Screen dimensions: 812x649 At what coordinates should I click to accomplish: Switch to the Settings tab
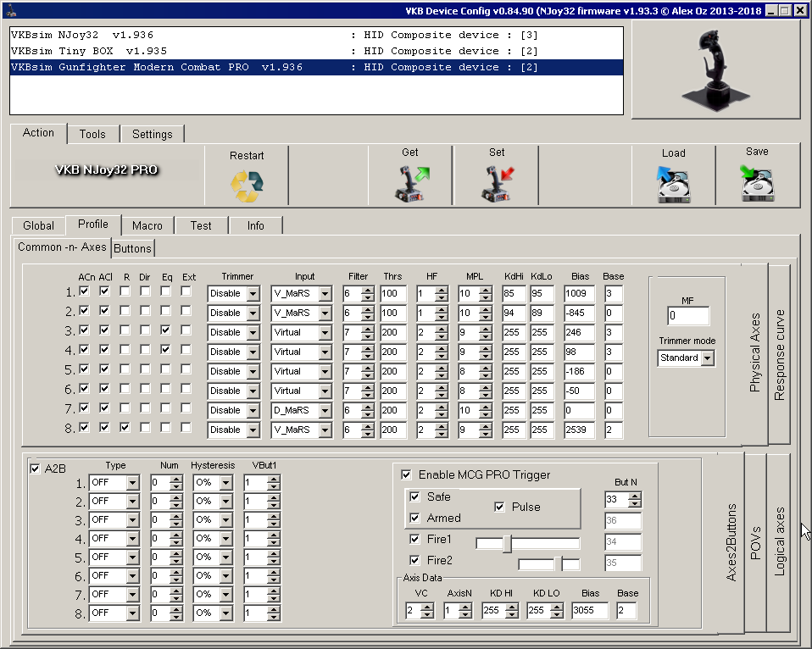(153, 134)
